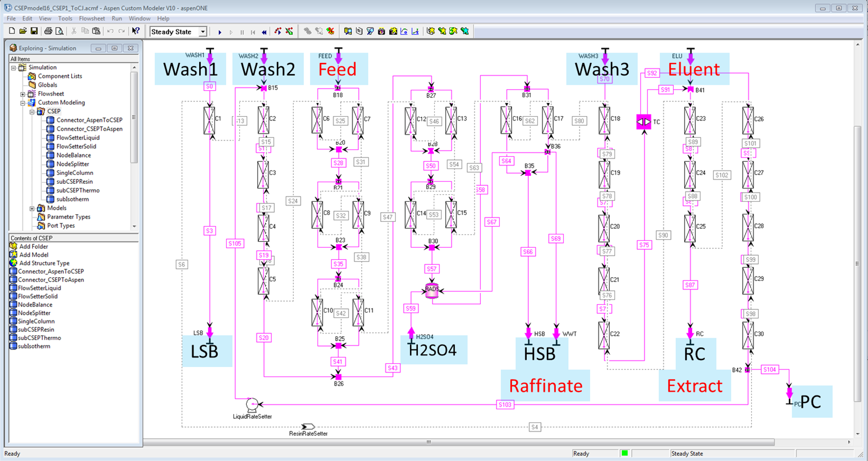This screenshot has width=868, height=461.
Task: Expand the Flowsheet tree node
Action: pyautogui.click(x=23, y=94)
